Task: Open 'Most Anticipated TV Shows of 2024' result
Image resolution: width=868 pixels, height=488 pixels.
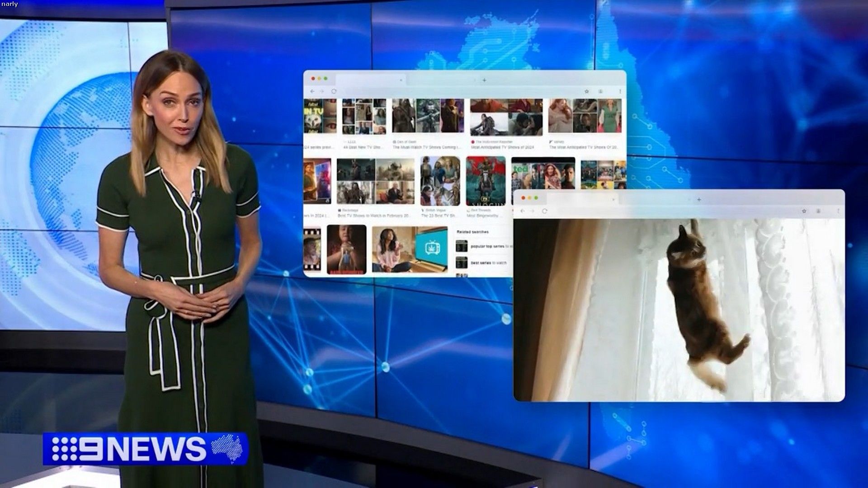Action: (x=503, y=147)
